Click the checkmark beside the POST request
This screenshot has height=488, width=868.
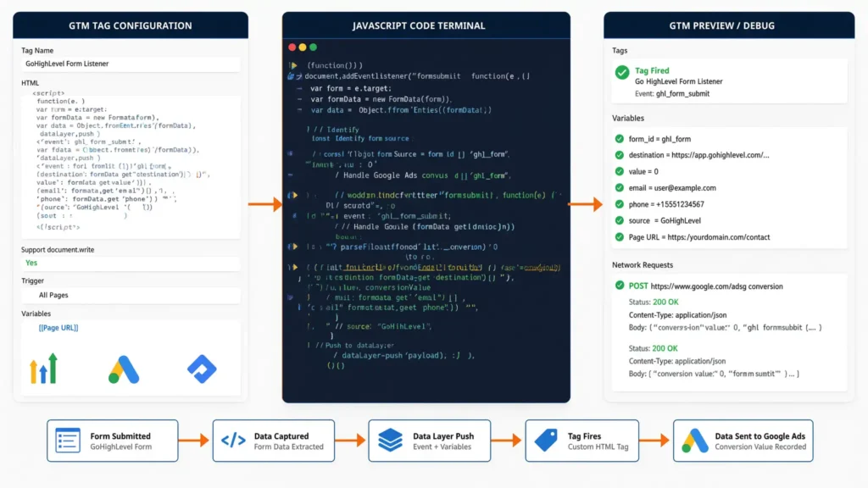[620, 286]
